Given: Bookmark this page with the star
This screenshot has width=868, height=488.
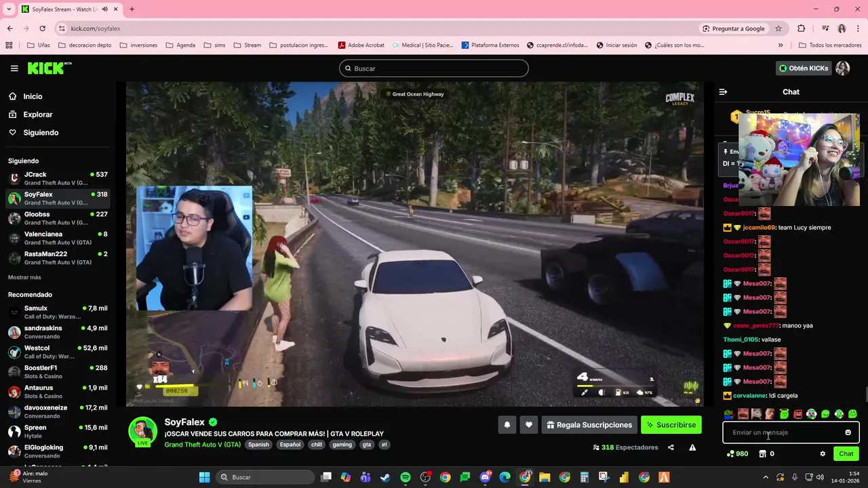Looking at the screenshot, I should point(778,28).
